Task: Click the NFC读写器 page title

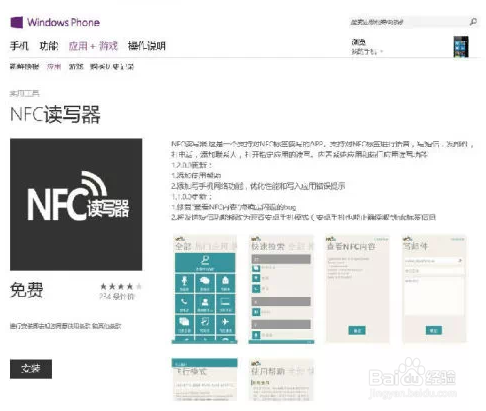Action: tap(55, 114)
